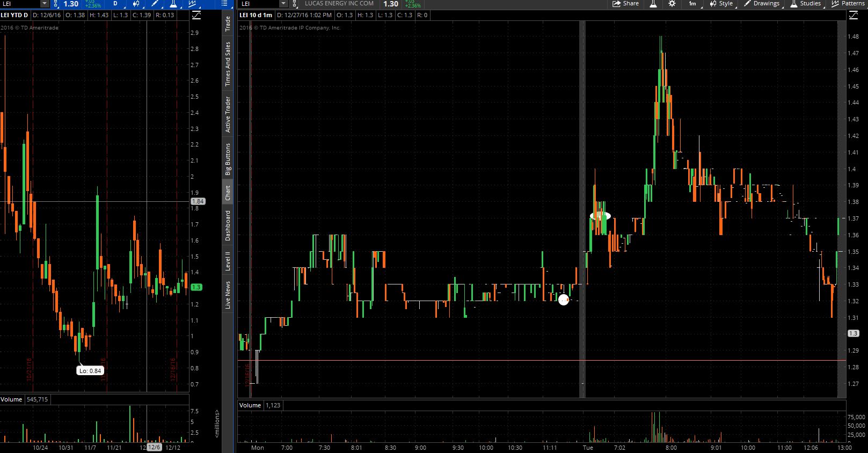Open the Times And Sales side tab
The height and width of the screenshot is (453, 868).
point(228,64)
